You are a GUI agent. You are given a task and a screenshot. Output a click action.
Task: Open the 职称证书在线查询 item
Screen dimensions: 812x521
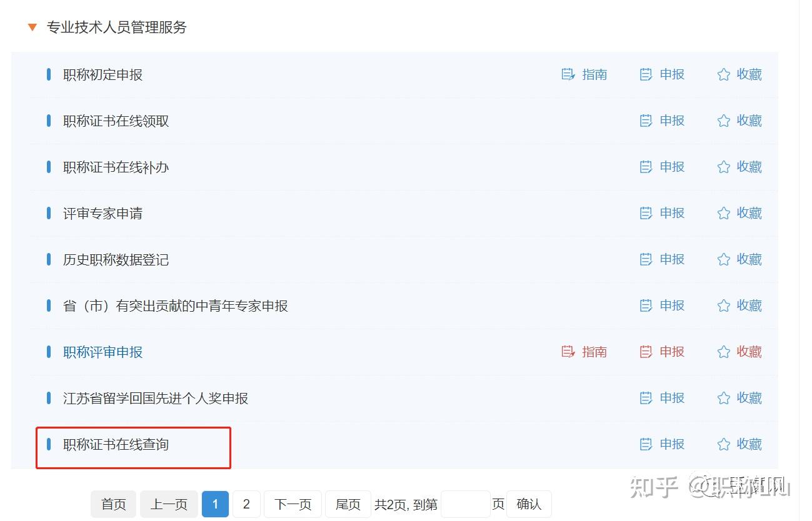click(x=116, y=445)
